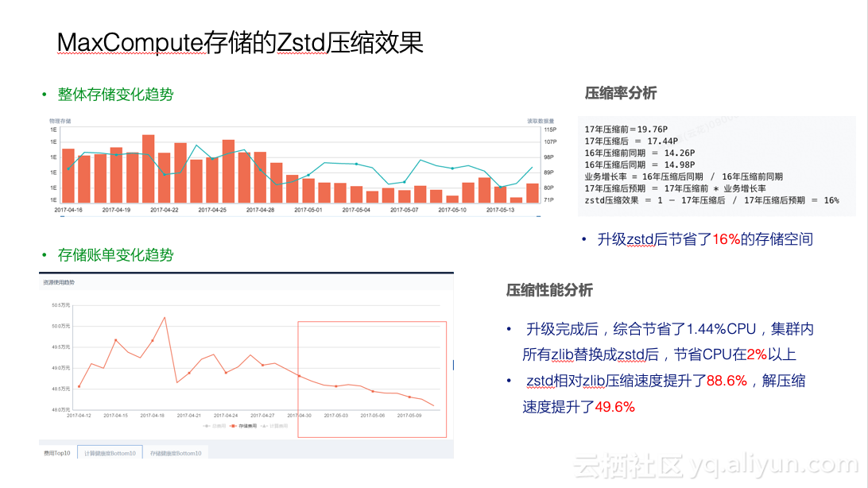Viewport: 868px width, 488px height.
Task: Click the 2017-04-30 label on the billing chart
Action: pyautogui.click(x=299, y=416)
